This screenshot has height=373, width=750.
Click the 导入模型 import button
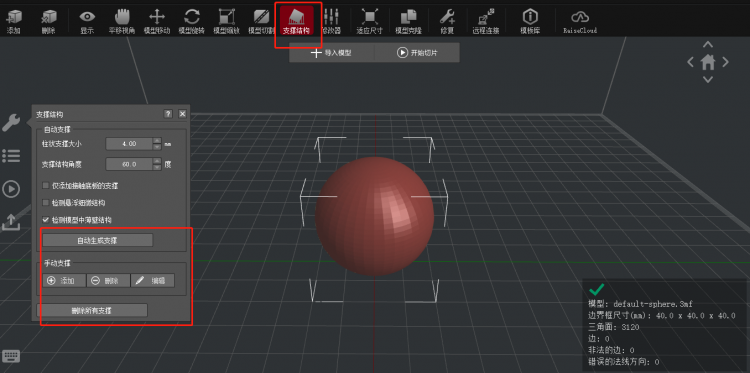pyautogui.click(x=331, y=53)
